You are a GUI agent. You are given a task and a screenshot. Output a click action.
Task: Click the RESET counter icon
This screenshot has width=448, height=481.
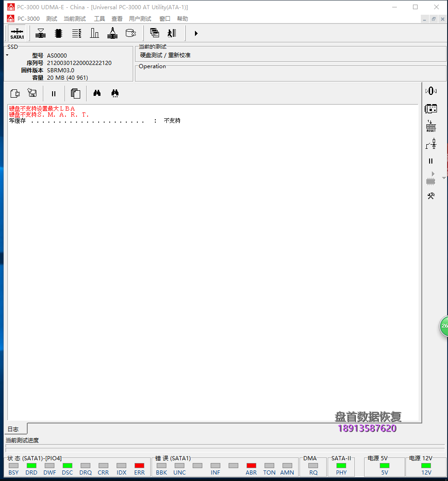(x=431, y=126)
